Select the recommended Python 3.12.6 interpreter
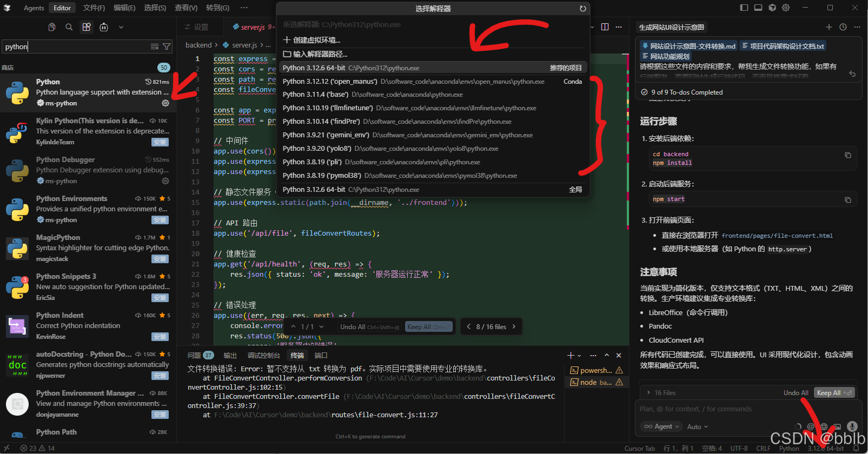This screenshot has width=868, height=454. pos(433,68)
